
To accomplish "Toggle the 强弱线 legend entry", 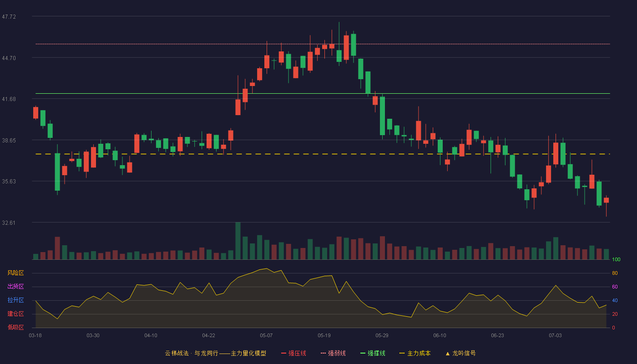I will click(x=333, y=353).
